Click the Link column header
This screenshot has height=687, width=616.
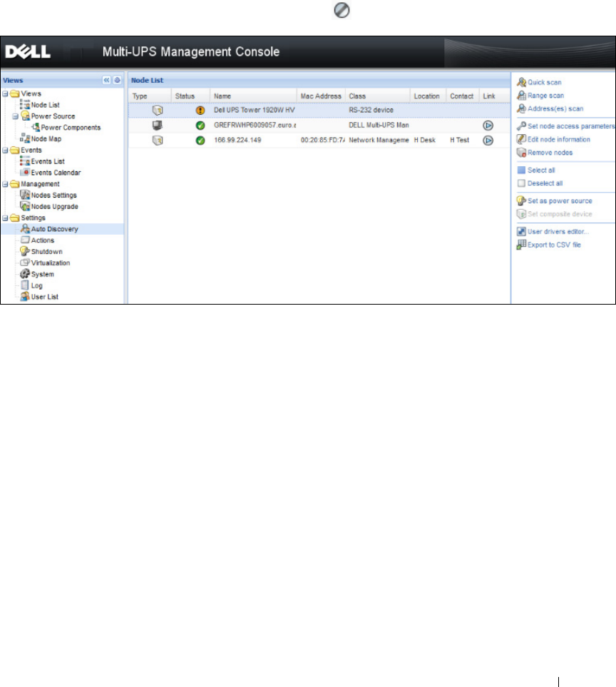tap(494, 96)
